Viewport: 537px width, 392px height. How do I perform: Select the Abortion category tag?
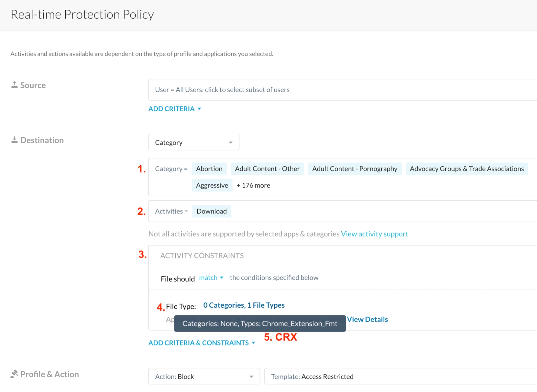(x=209, y=169)
